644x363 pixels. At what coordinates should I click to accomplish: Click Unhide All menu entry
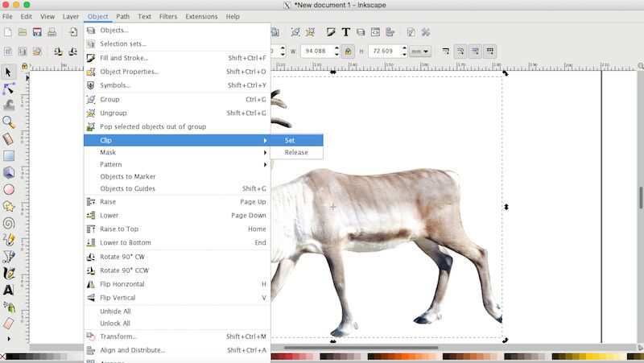(x=177, y=311)
